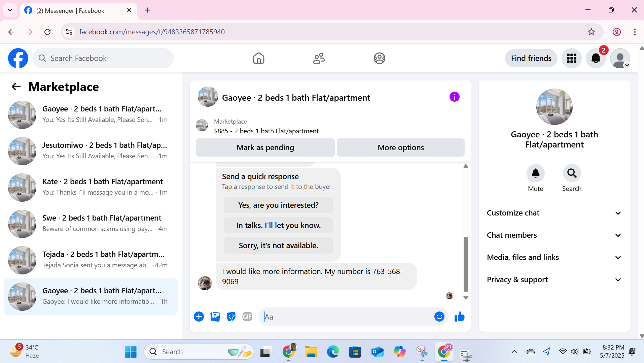Search in conversation magnifier icon
Image resolution: width=644 pixels, height=363 pixels.
572,173
